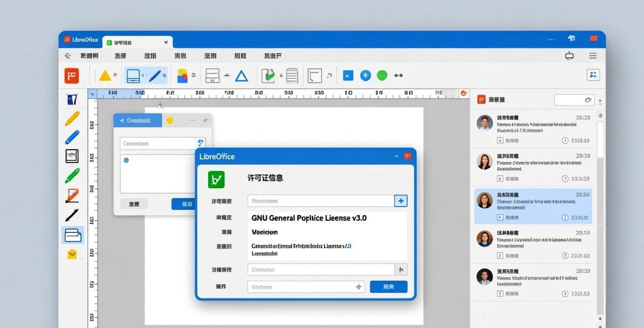Click the red presentation icon in the toolbar

72,76
